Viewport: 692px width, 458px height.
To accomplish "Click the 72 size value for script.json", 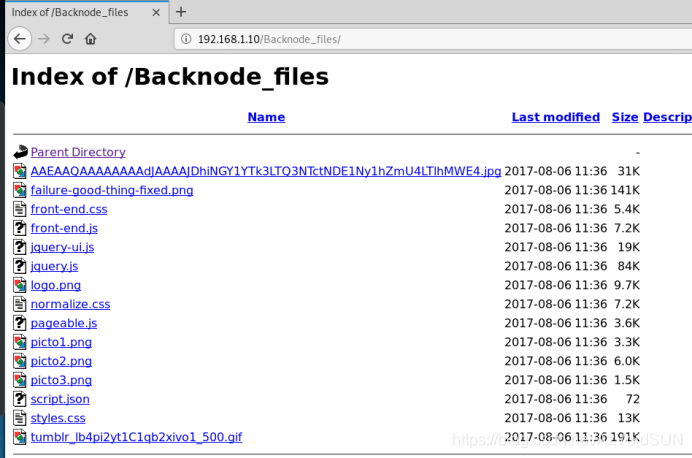I will [632, 399].
